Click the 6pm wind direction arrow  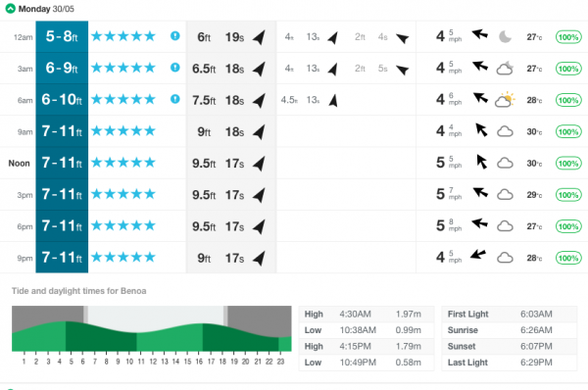tap(479, 223)
